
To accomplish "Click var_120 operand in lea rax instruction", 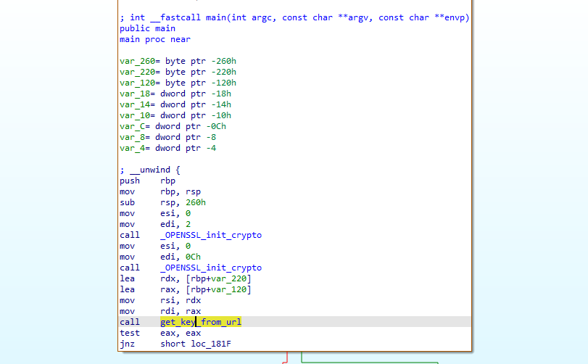I will pos(229,289).
